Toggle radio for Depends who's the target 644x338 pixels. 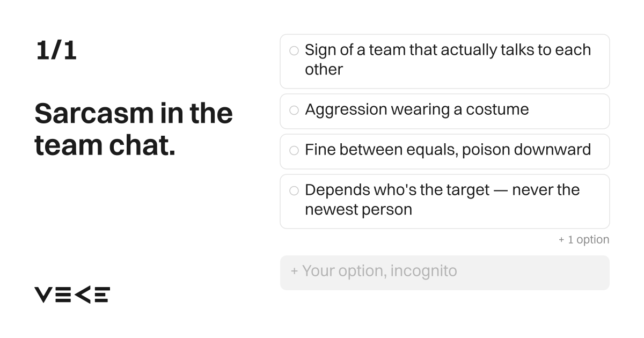[294, 190]
